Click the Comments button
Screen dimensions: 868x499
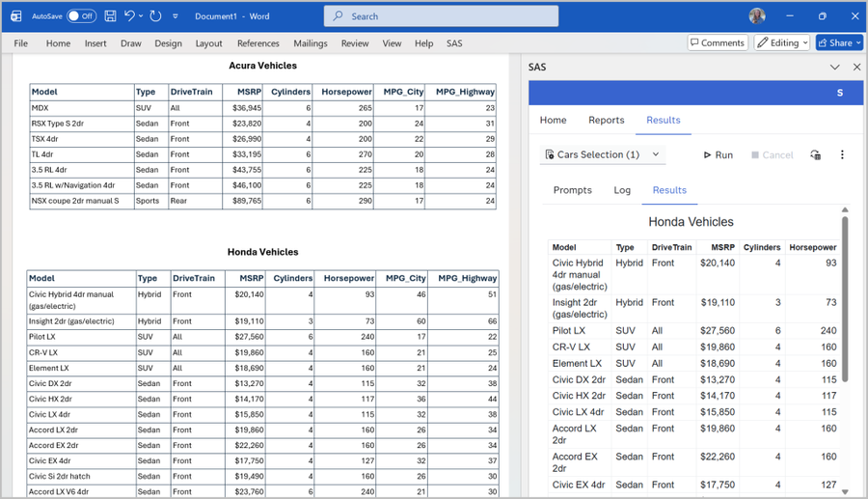click(x=718, y=42)
